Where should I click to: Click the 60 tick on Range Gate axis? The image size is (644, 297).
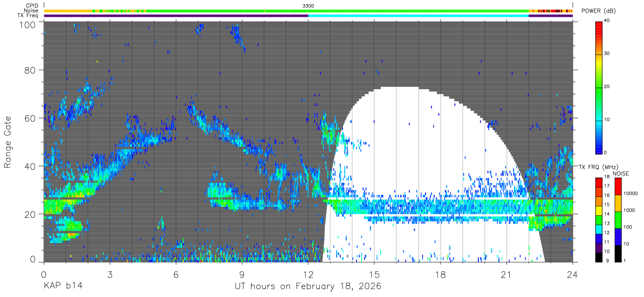point(31,118)
